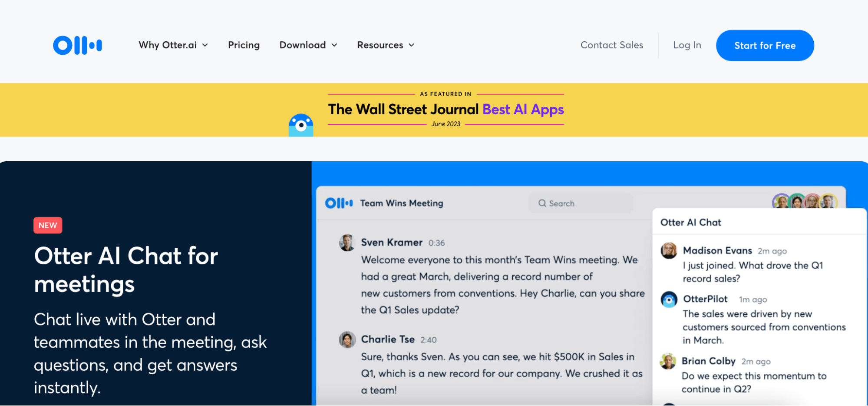This screenshot has height=406, width=868.
Task: Click Charlie Tse's avatar in the transcript
Action: click(347, 339)
